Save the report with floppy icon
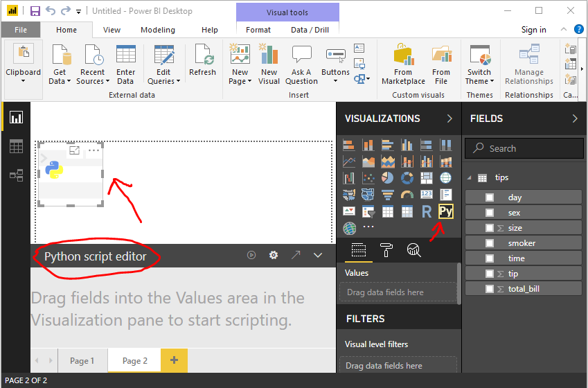 tap(35, 11)
